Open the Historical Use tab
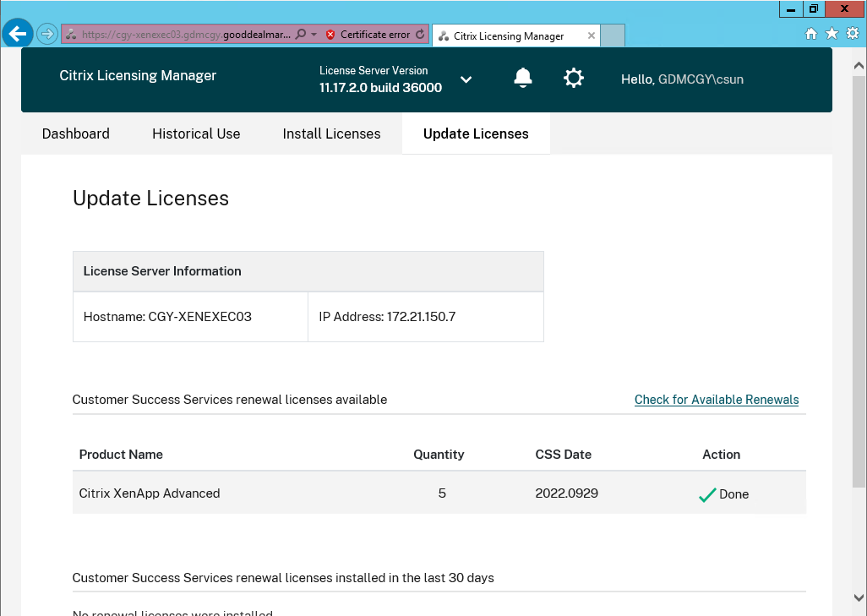The height and width of the screenshot is (616, 867). (196, 134)
